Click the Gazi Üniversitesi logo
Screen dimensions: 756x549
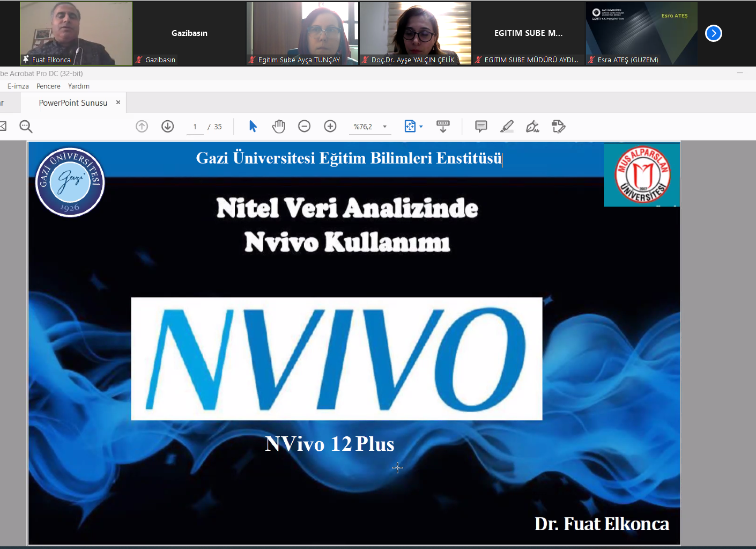[x=70, y=182]
